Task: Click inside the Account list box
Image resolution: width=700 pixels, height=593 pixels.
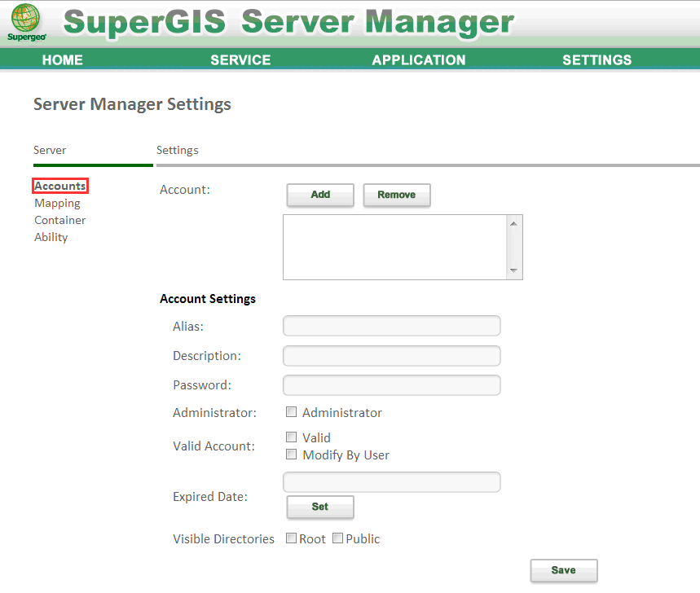Action: (x=394, y=247)
